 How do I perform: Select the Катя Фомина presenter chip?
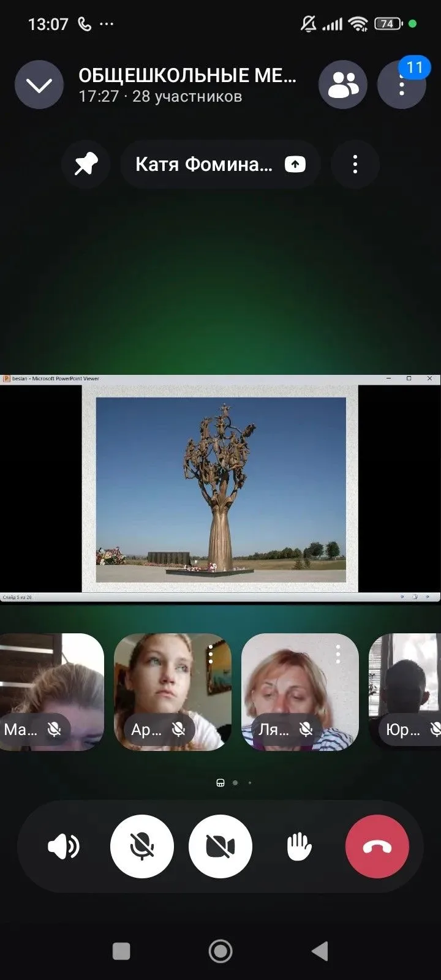pos(221,164)
